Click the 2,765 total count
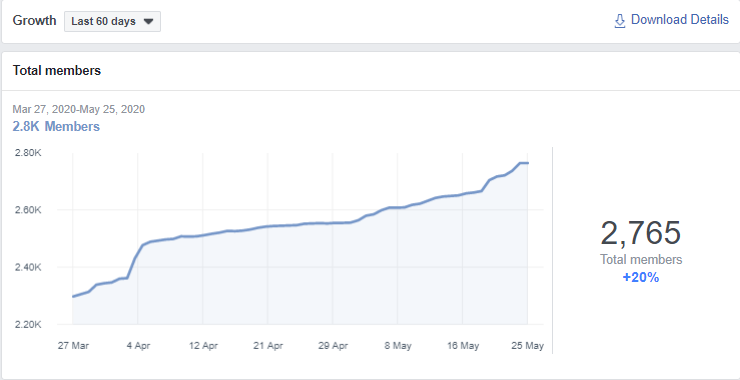 pos(640,233)
